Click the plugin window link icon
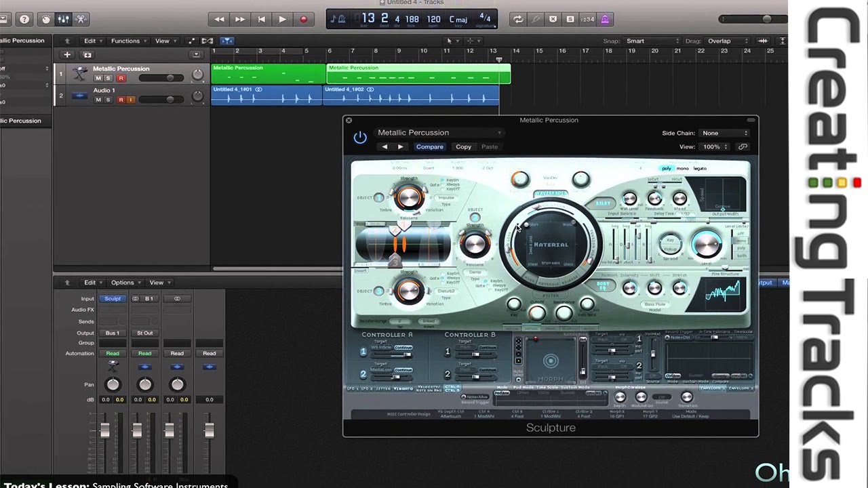Viewport: 868px width, 488px height. pyautogui.click(x=743, y=147)
